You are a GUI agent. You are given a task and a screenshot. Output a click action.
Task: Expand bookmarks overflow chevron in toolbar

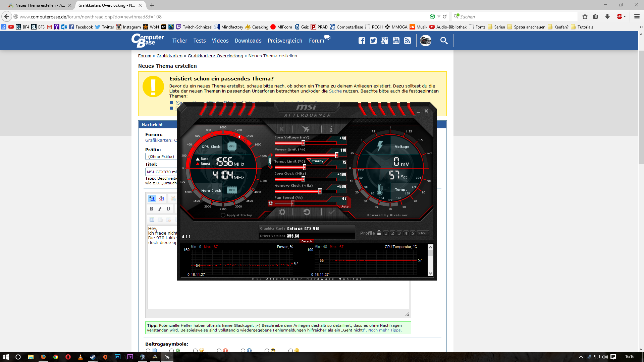641,27
